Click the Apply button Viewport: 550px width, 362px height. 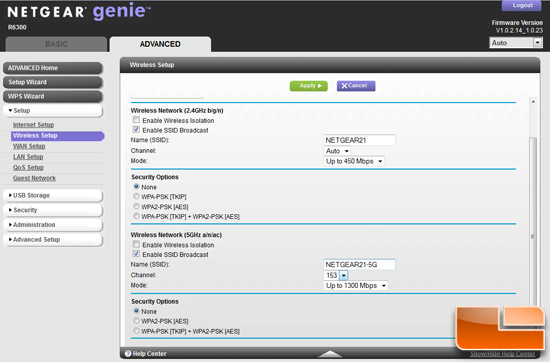[x=309, y=86]
